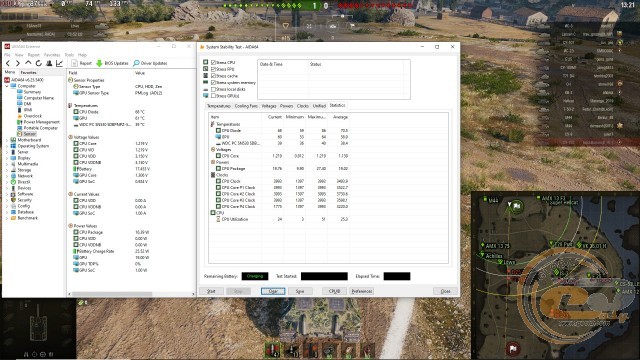This screenshot has width=640, height=360.
Task: Switch to the Cooling Fans tab
Action: (246, 106)
